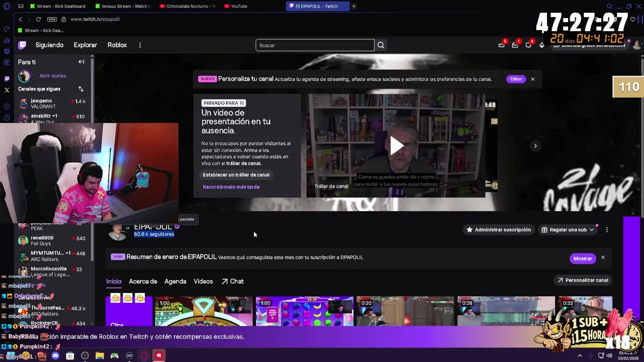
Task: Click Administrar suscripción button
Action: (499, 230)
